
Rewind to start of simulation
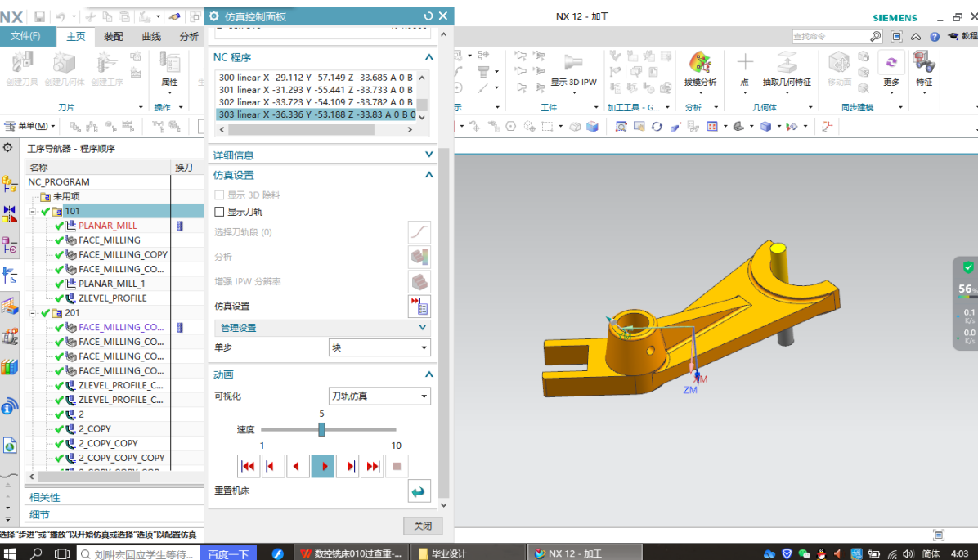pos(249,467)
